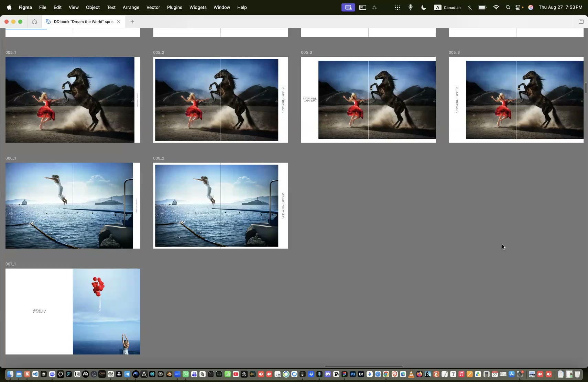Open the File menu

tap(43, 7)
